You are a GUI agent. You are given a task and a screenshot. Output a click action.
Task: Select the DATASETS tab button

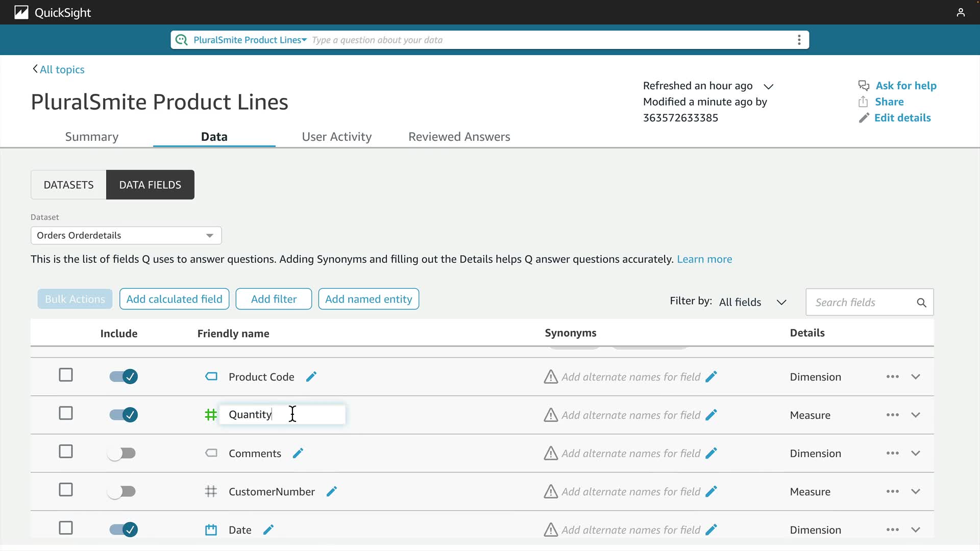coord(68,185)
